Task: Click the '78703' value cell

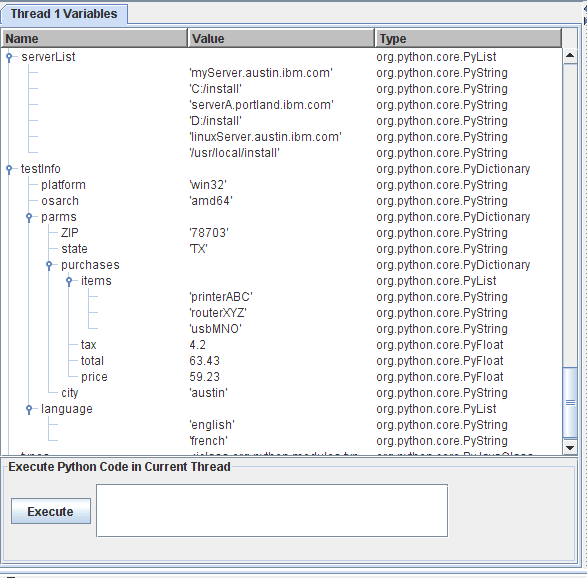Action: (x=209, y=233)
